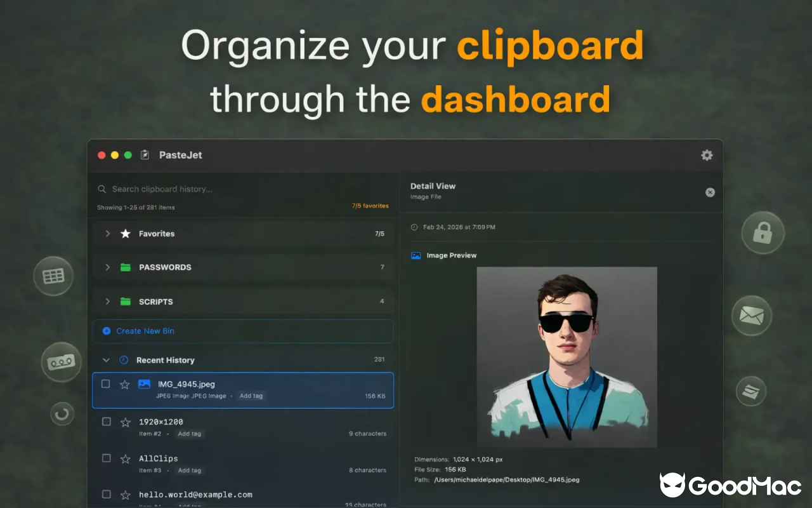Click the floating table grid bubble icon
Viewport: 812px width, 508px height.
pyautogui.click(x=53, y=276)
